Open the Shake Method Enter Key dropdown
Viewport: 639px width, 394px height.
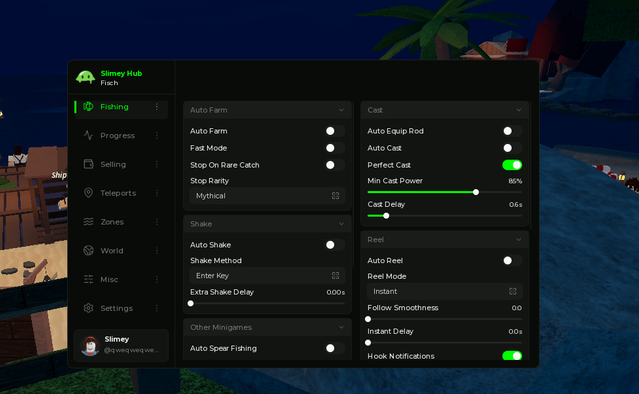(267, 276)
